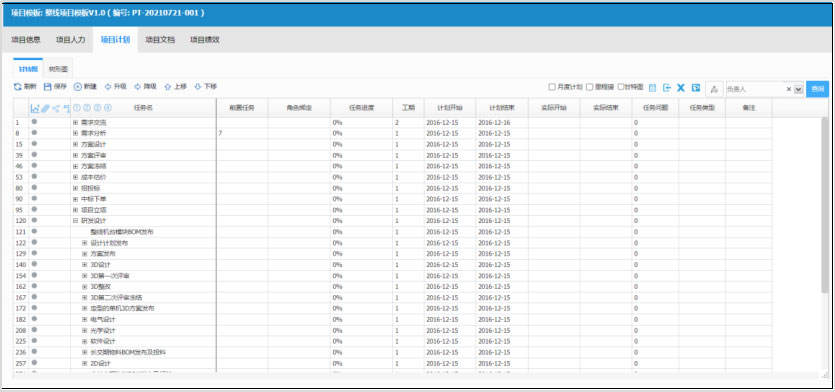Toggle the 甘特图 checkbox
The width and height of the screenshot is (835, 392).
tap(620, 87)
